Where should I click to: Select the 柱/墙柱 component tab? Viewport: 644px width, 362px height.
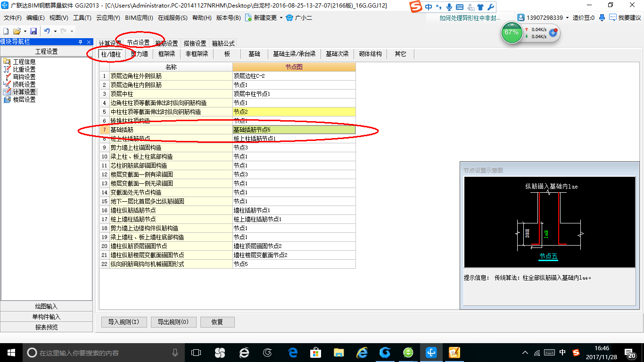click(x=111, y=54)
